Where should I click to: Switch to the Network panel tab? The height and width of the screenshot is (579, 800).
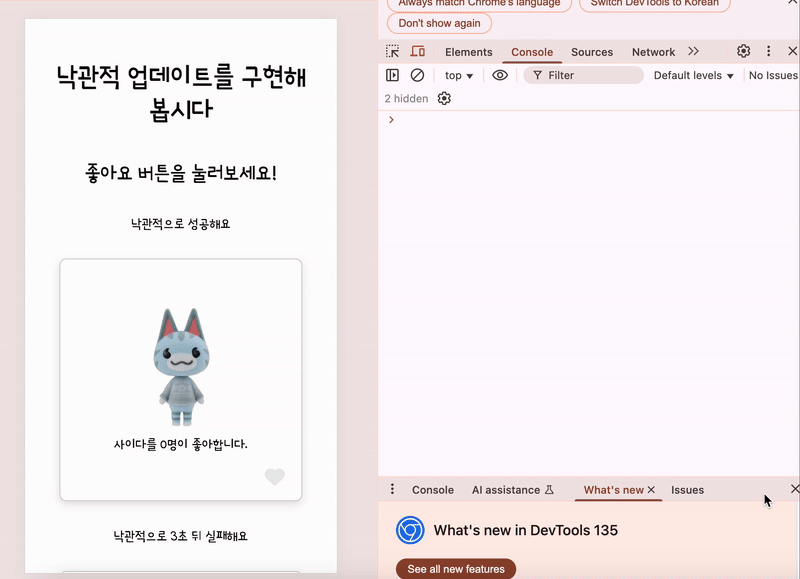tap(653, 52)
